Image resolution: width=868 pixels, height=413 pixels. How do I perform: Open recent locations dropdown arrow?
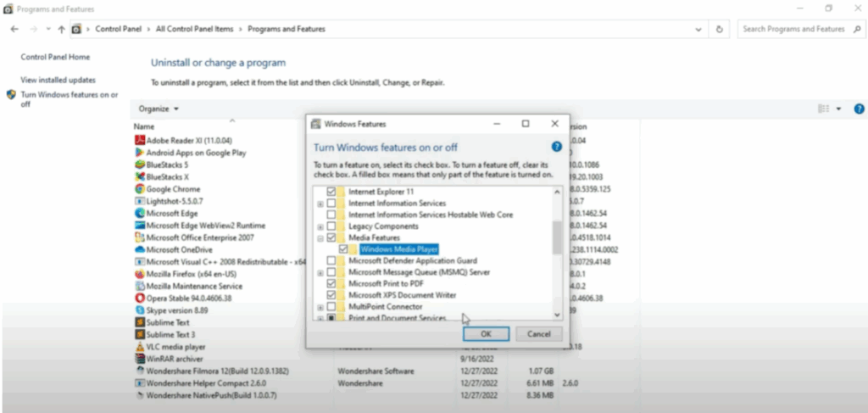click(48, 29)
